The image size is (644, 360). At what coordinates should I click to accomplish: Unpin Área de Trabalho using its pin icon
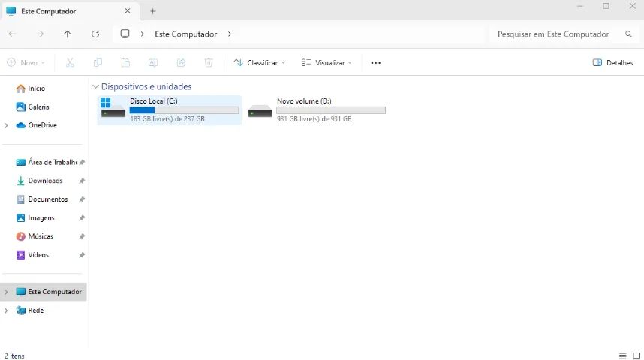click(82, 162)
